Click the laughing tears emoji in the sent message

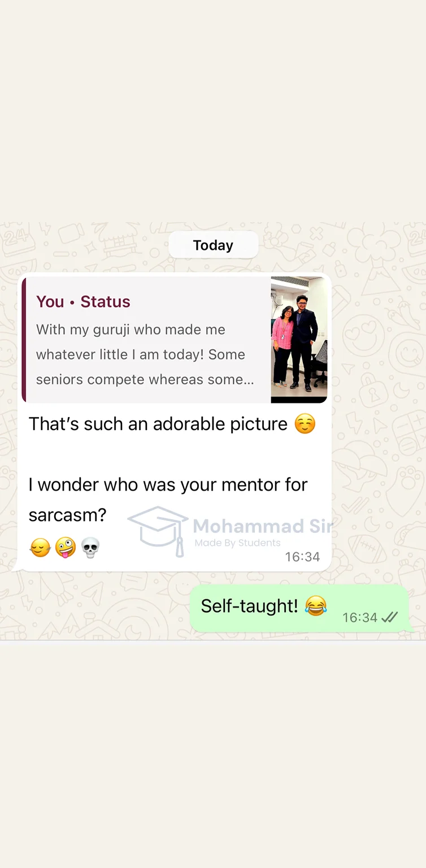(x=316, y=606)
